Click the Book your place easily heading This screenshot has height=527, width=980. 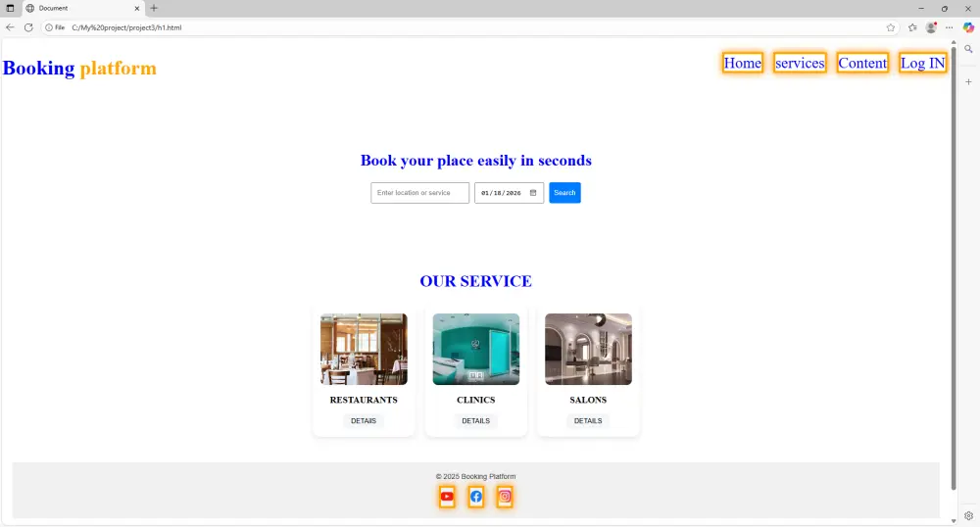[x=475, y=161]
